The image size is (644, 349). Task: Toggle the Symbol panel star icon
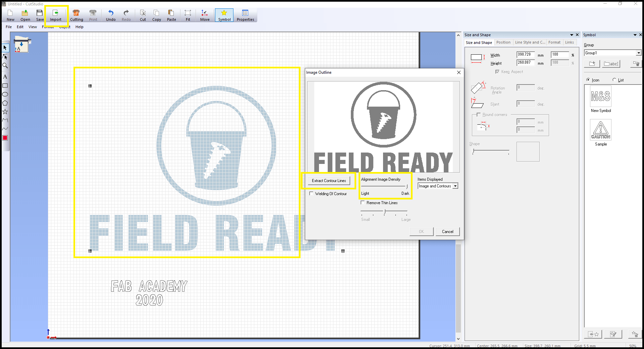pos(224,15)
